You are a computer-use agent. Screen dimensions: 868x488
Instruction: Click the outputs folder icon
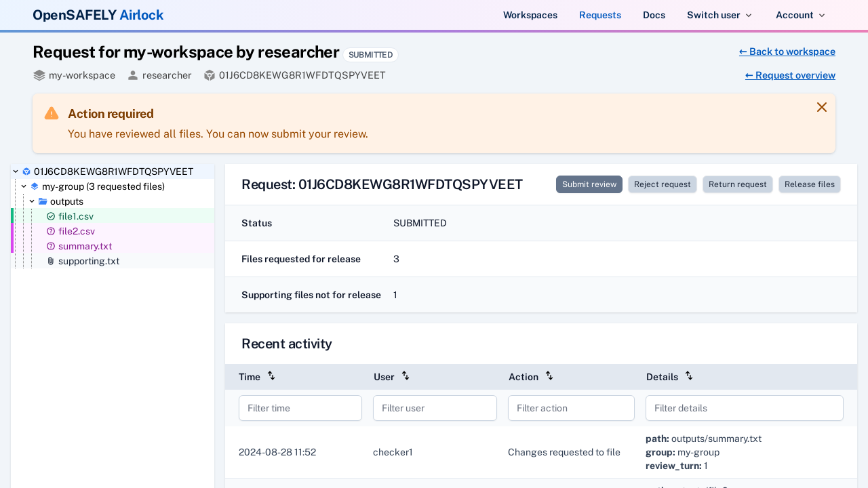coord(43,201)
